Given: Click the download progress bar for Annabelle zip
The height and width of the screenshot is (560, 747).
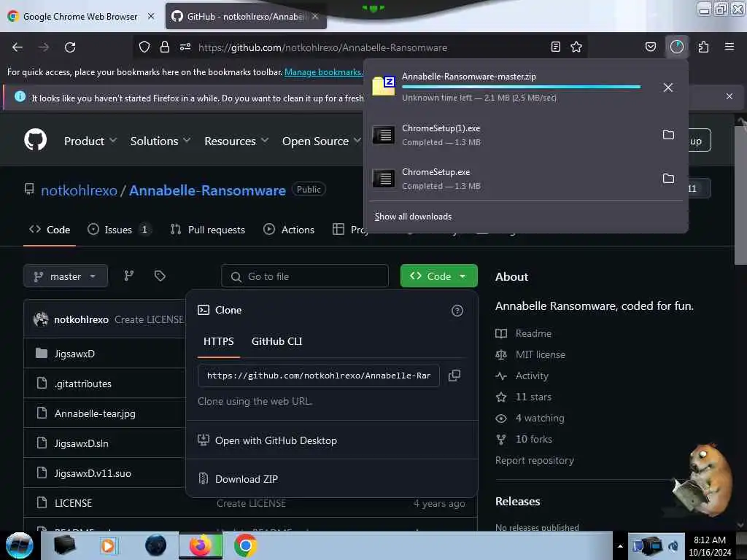Looking at the screenshot, I should coord(521,87).
